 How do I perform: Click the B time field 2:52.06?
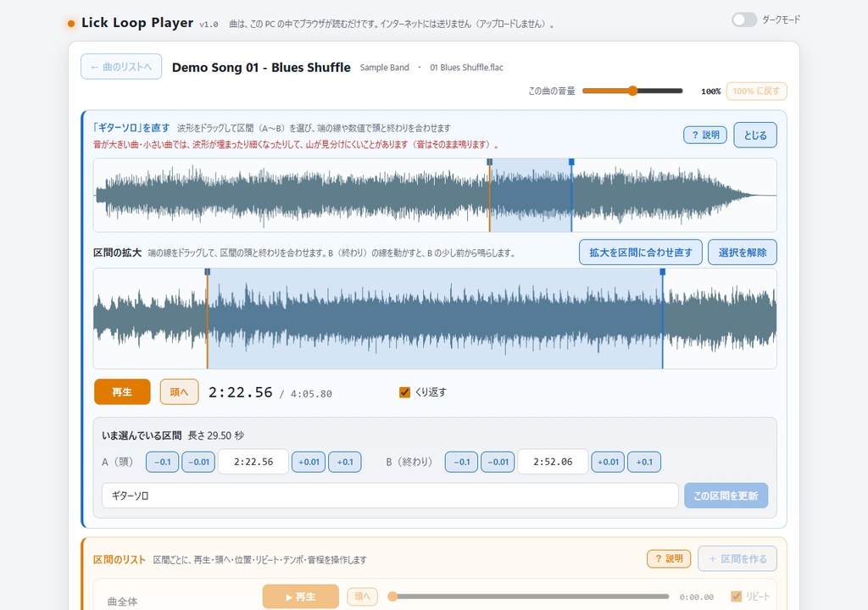(553, 462)
